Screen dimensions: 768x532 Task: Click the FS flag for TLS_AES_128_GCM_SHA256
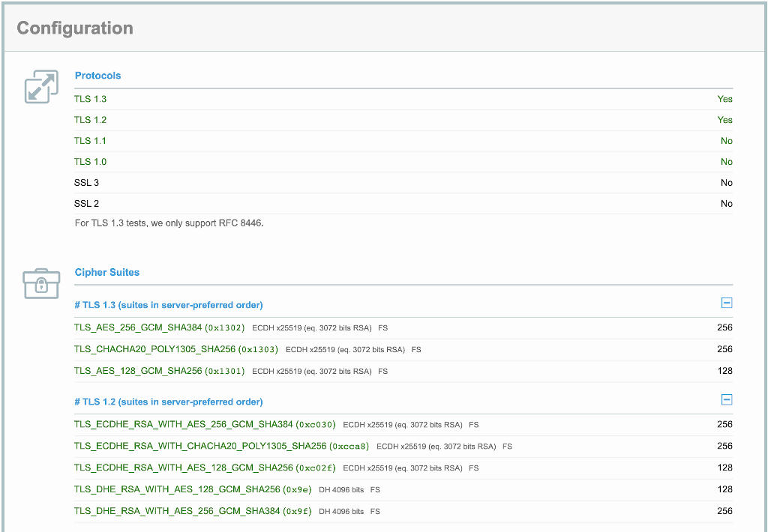[383, 371]
